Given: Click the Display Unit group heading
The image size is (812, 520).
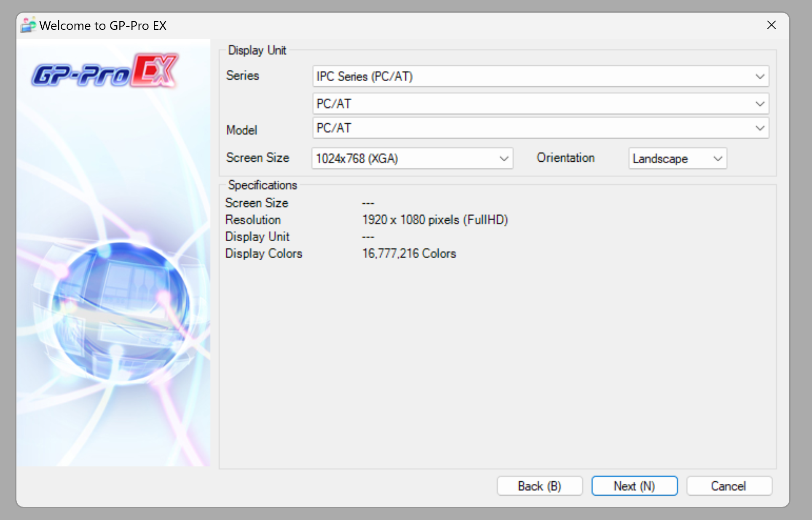Looking at the screenshot, I should tap(257, 51).
